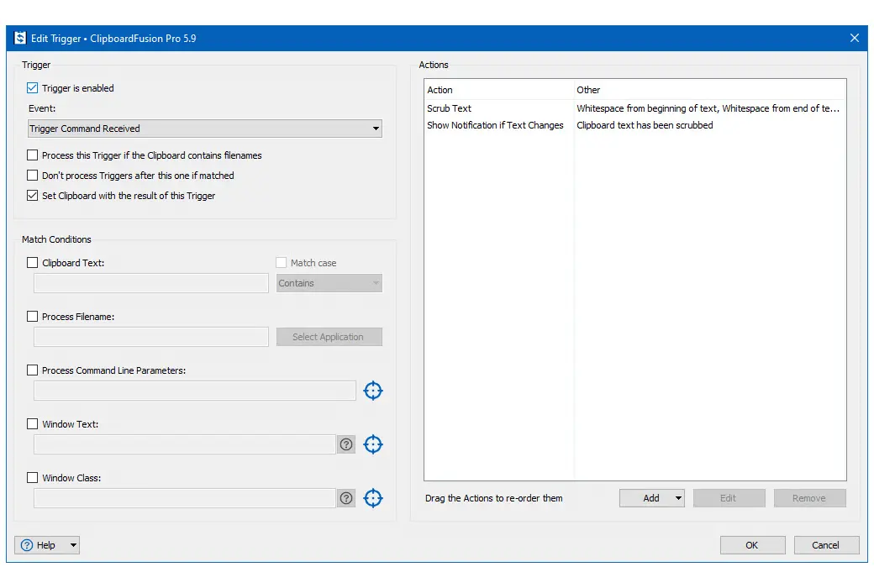The image size is (874, 588).
Task: Click the target picker icon for Process Command Line Parameters
Action: point(373,391)
